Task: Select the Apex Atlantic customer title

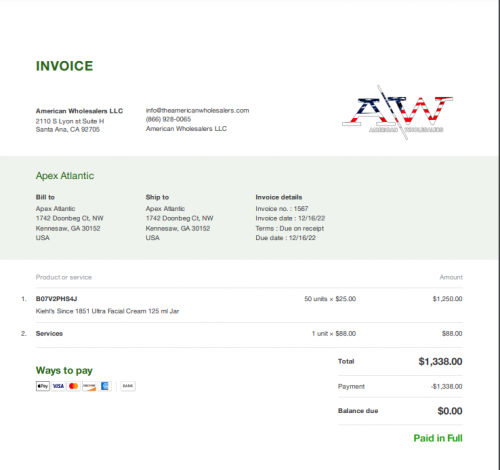Action: click(x=65, y=176)
